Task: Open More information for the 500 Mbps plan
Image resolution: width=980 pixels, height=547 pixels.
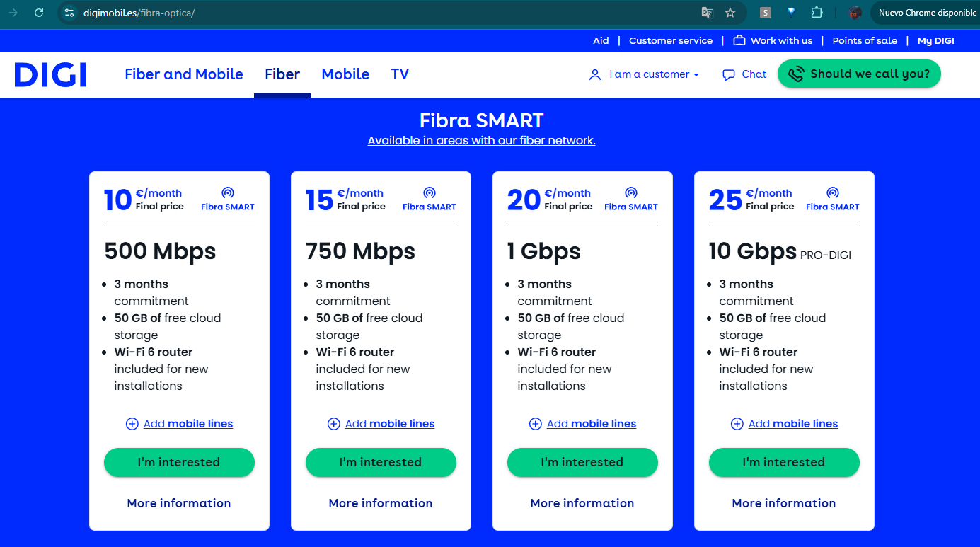Action: coord(179,503)
